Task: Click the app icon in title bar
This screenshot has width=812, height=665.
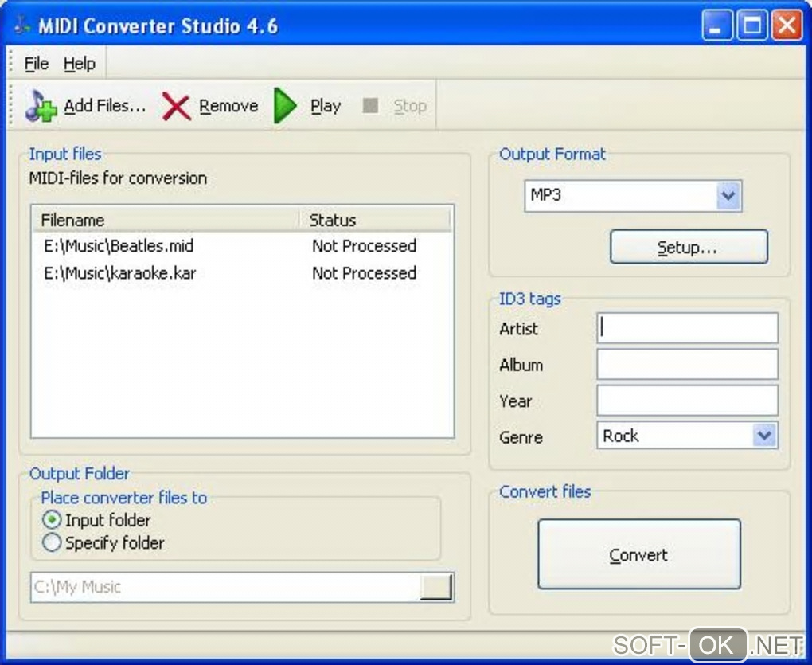Action: pos(21,25)
